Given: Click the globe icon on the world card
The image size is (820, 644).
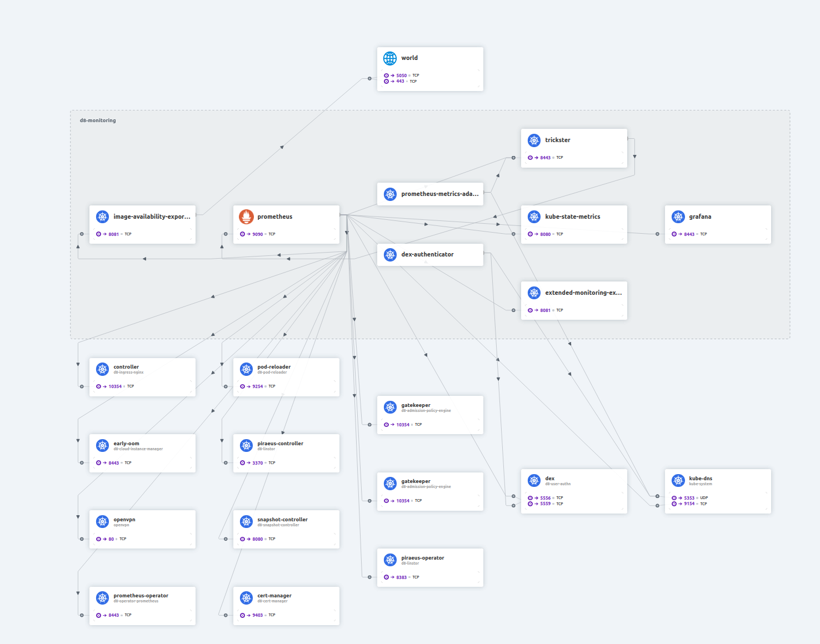Looking at the screenshot, I should pyautogui.click(x=390, y=58).
